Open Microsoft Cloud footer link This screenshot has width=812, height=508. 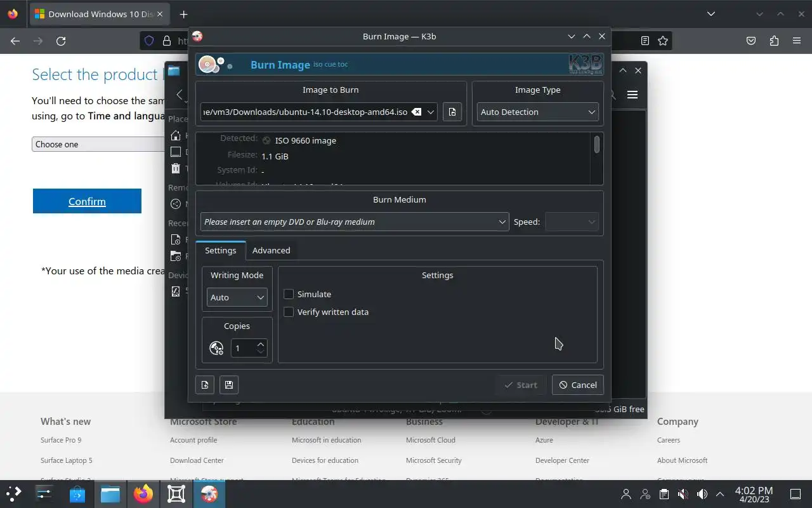coord(431,440)
